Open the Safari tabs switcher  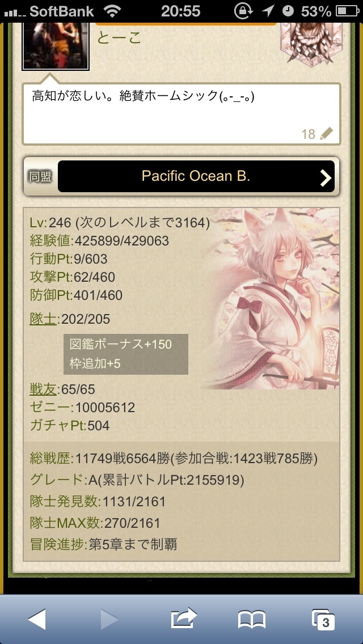[323, 620]
